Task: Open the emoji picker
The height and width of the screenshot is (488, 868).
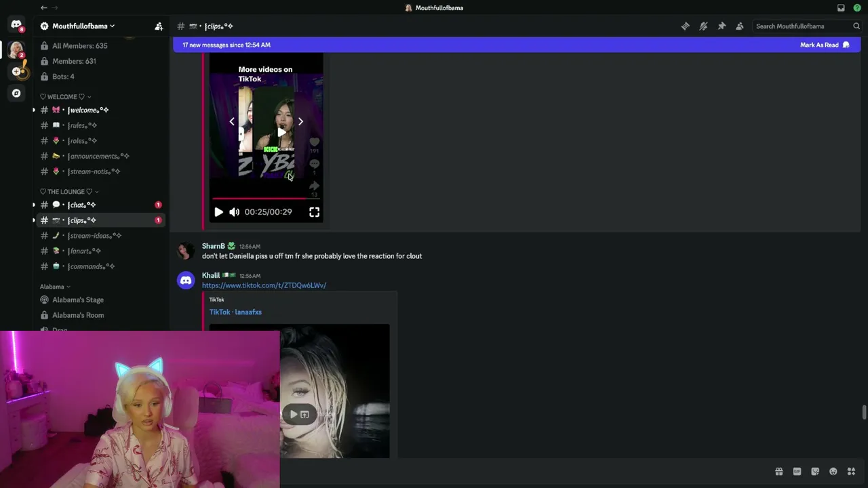Action: (x=833, y=472)
